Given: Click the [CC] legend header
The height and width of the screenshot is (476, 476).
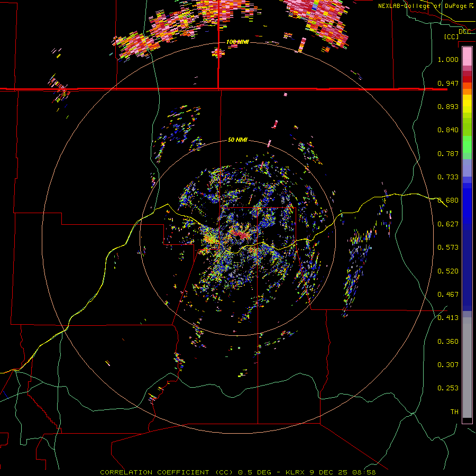Looking at the screenshot, I should (452, 36).
